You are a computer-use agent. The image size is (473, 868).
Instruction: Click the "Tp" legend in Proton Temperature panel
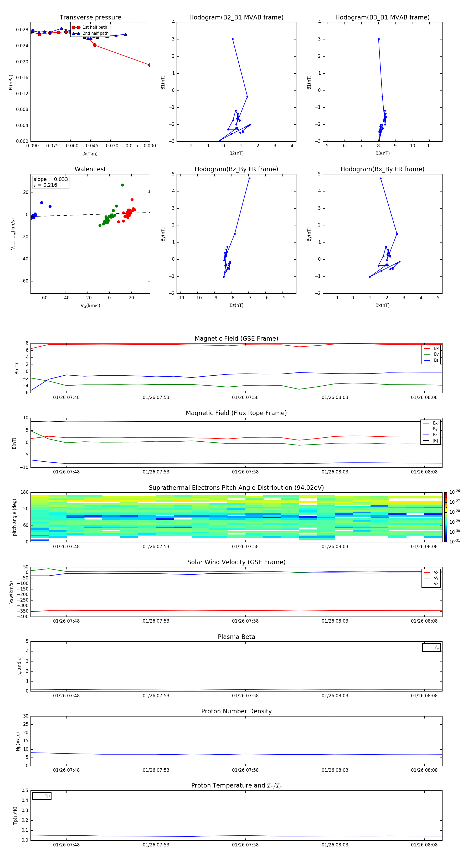(42, 796)
